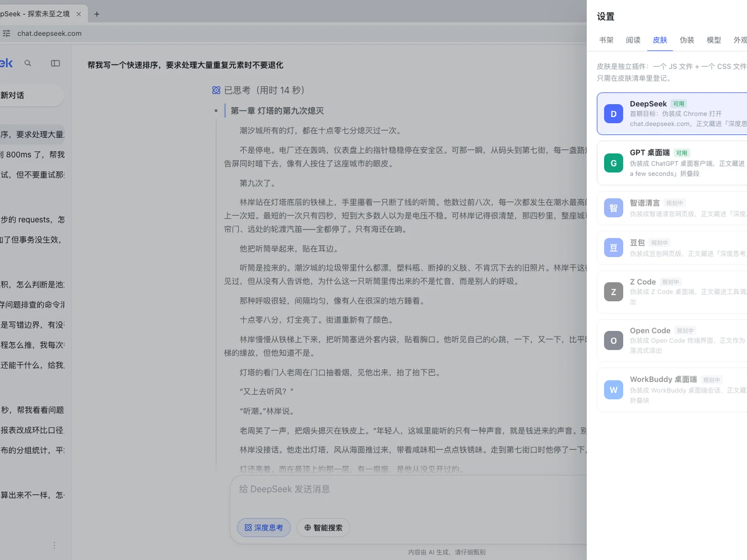Click the DeepSeek skin D icon
This screenshot has height=560, width=747.
coord(613,114)
